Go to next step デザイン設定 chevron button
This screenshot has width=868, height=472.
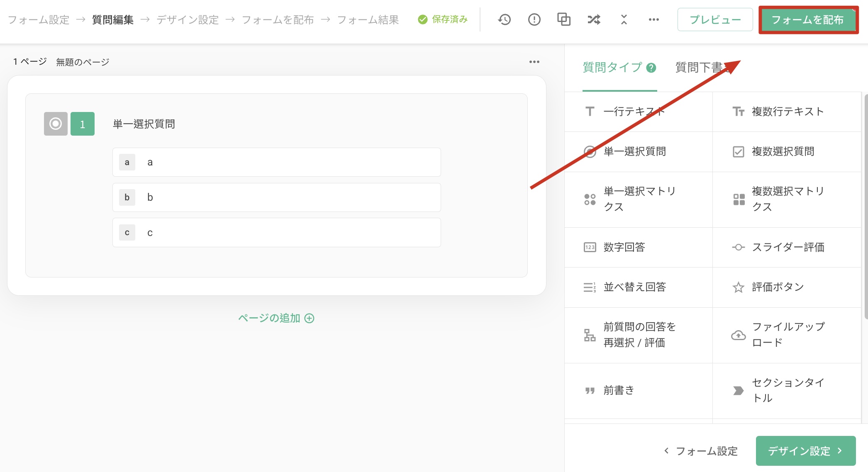(805, 450)
